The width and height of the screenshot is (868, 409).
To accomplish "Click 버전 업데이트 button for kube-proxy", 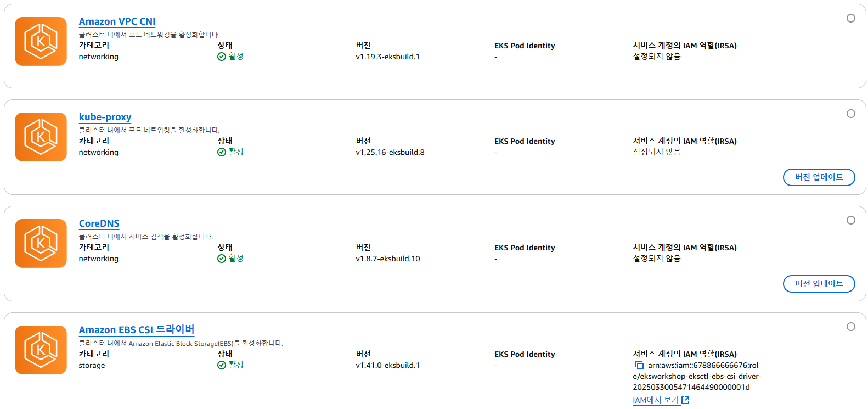I will pyautogui.click(x=819, y=177).
